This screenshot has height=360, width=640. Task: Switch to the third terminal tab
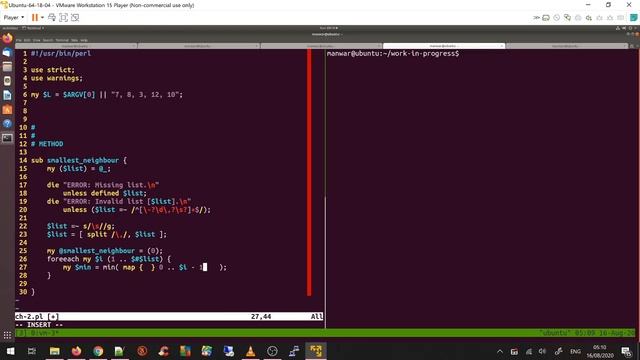(x=321, y=46)
